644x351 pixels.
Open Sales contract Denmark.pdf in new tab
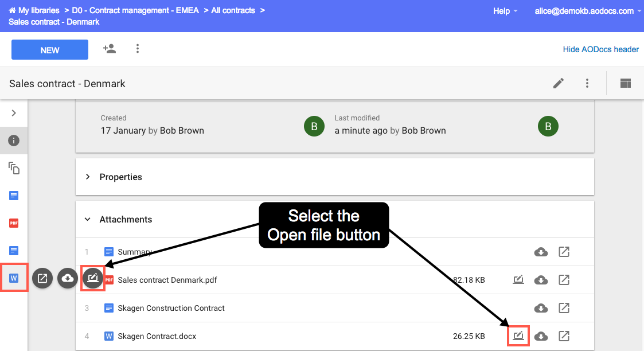click(x=564, y=280)
